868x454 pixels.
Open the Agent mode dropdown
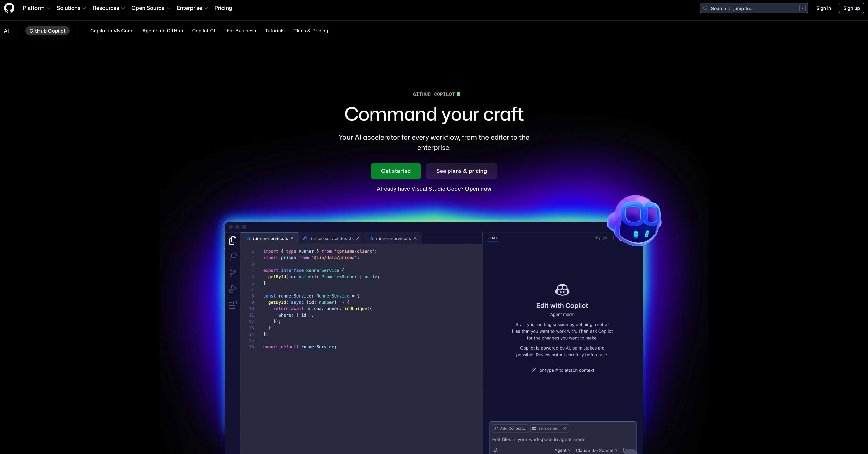[x=563, y=450]
